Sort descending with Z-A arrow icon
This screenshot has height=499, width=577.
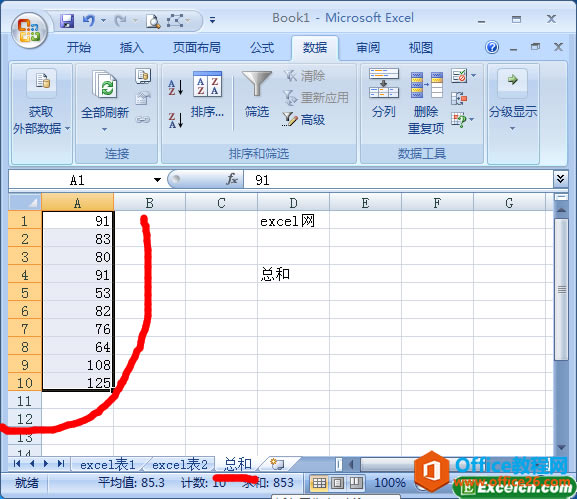[x=176, y=120]
